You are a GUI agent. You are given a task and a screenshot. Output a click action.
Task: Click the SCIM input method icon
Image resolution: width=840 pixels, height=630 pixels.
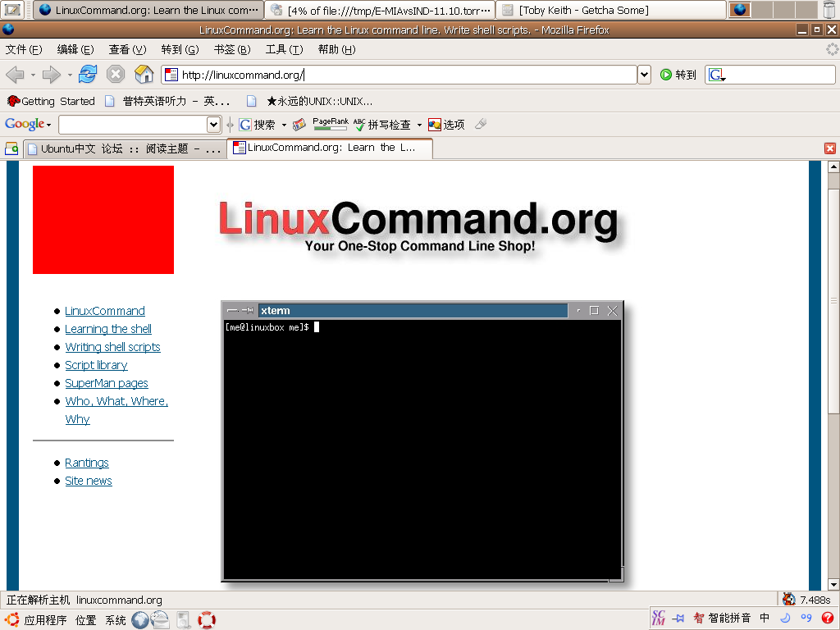pyautogui.click(x=659, y=619)
